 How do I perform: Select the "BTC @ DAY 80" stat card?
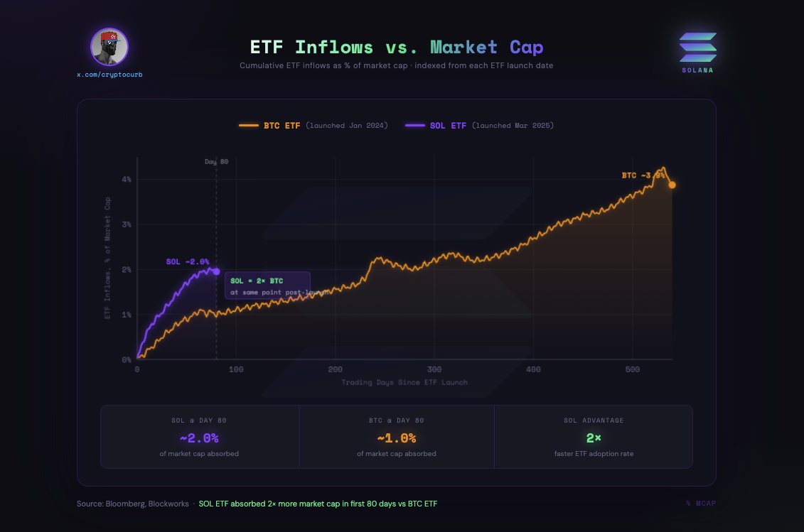[x=396, y=437]
